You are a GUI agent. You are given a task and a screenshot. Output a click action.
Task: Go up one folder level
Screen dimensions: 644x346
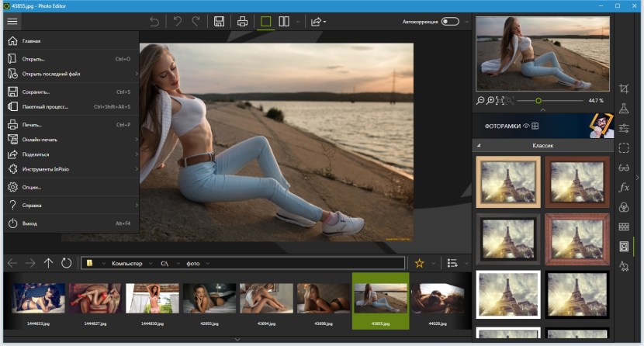(48, 263)
